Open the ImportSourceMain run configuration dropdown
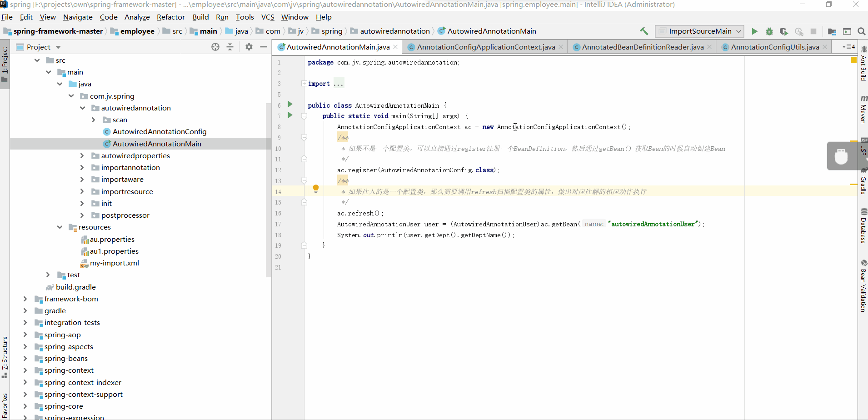 (700, 31)
